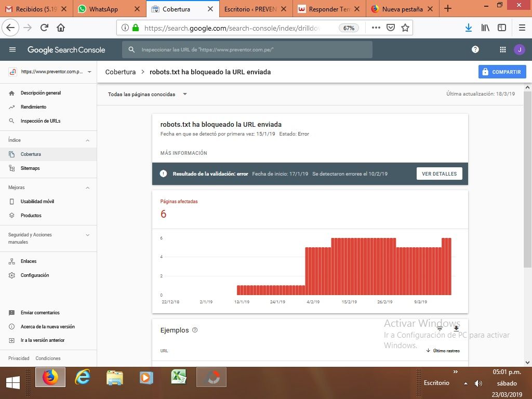Open Acerca de la nueva versión
The image size is (532, 399).
[x=47, y=327]
